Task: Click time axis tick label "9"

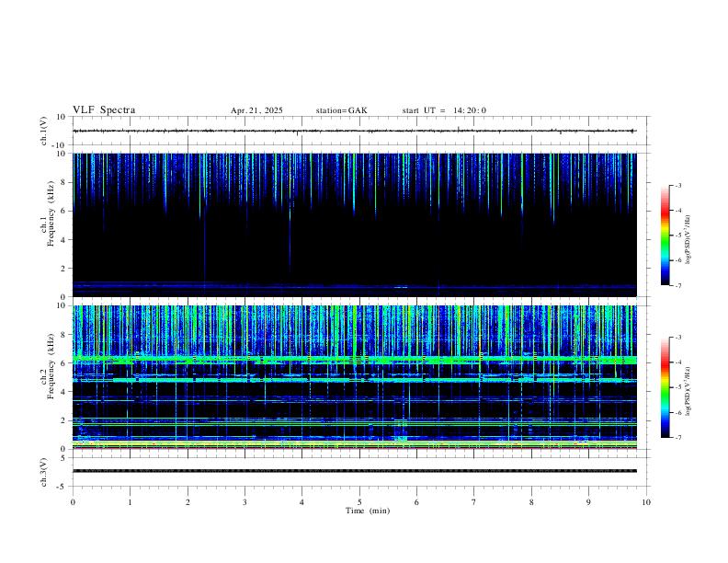Action: [588, 502]
